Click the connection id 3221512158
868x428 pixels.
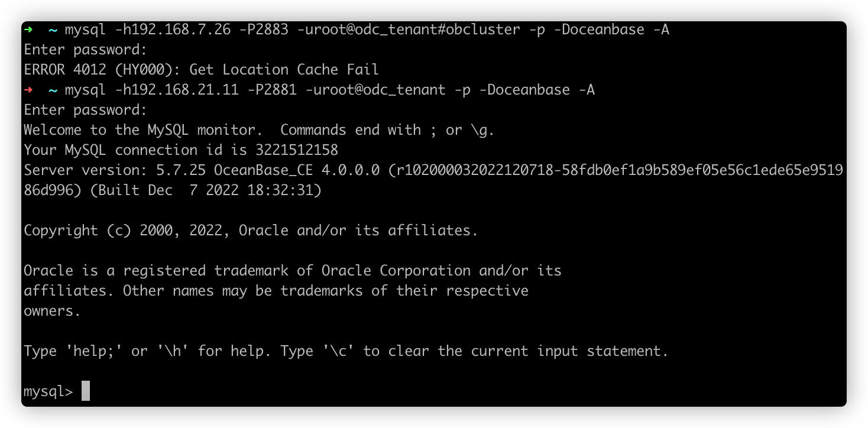pos(297,150)
